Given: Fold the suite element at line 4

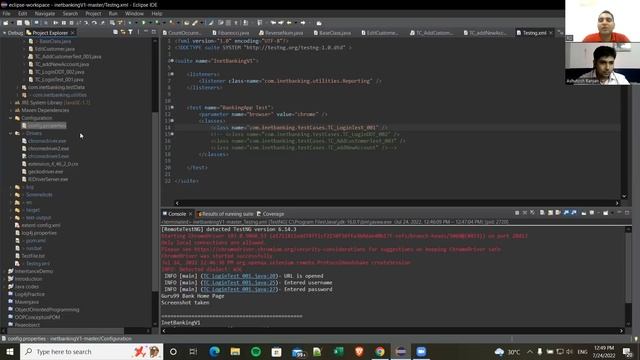Looking at the screenshot, I should tap(172, 60).
